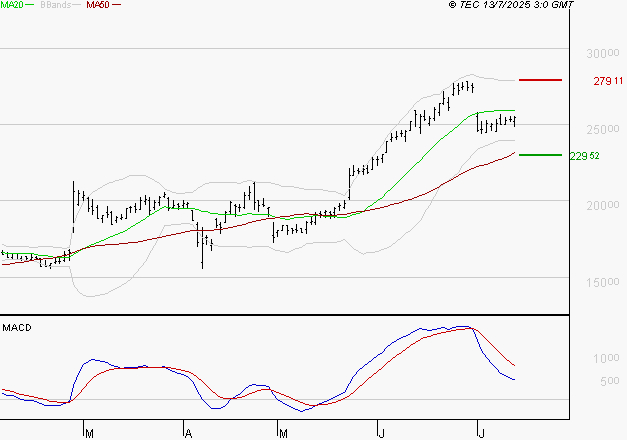Image resolution: width=627 pixels, height=440 pixels.
Task: Click the green support level marker line
Action: coord(540,155)
